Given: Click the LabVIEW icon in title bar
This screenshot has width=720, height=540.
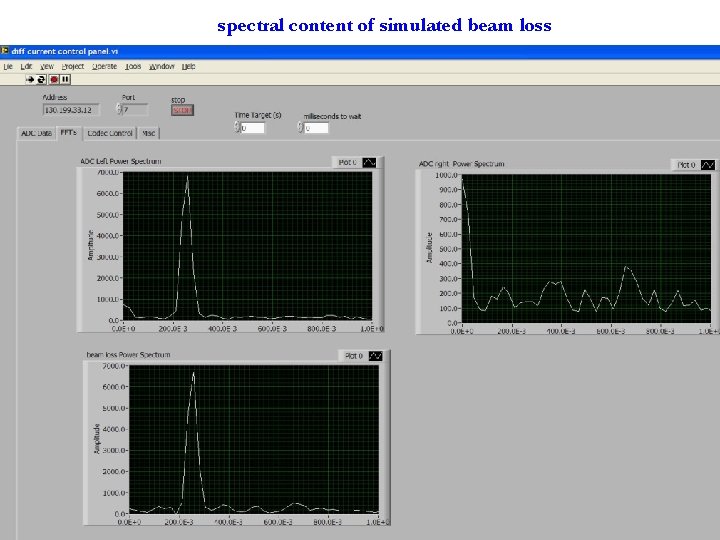Looking at the screenshot, I should tap(5, 51).
